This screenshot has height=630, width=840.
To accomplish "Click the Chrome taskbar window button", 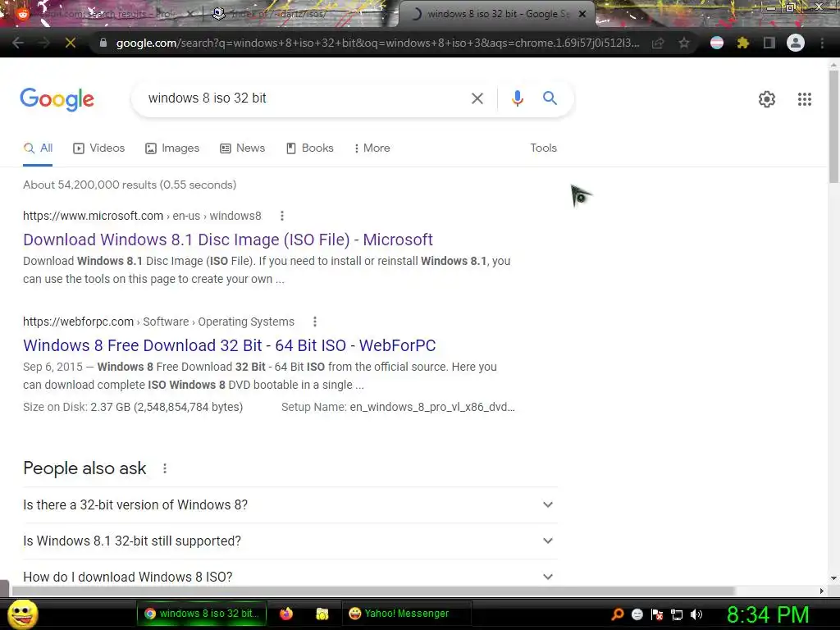I will pos(202,614).
